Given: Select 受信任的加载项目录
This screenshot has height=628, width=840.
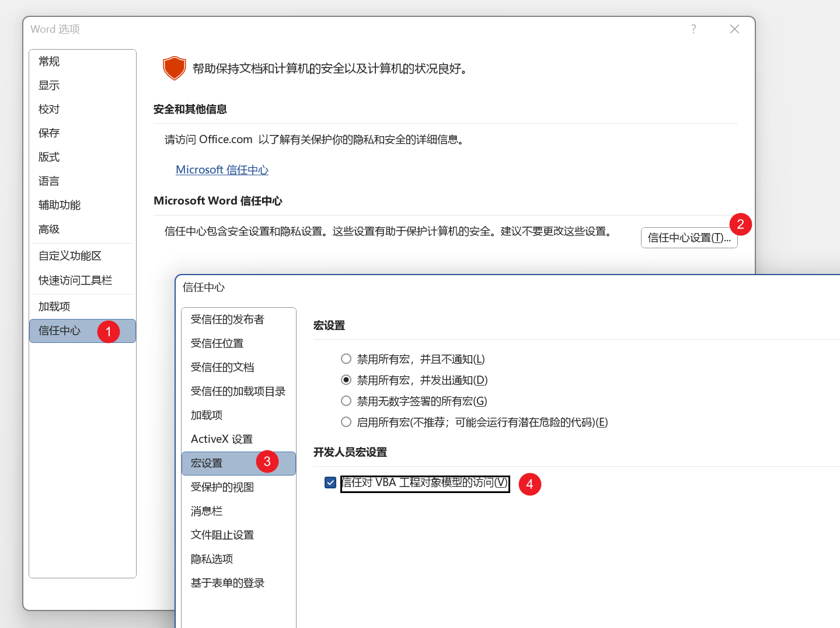Looking at the screenshot, I should tap(238, 391).
